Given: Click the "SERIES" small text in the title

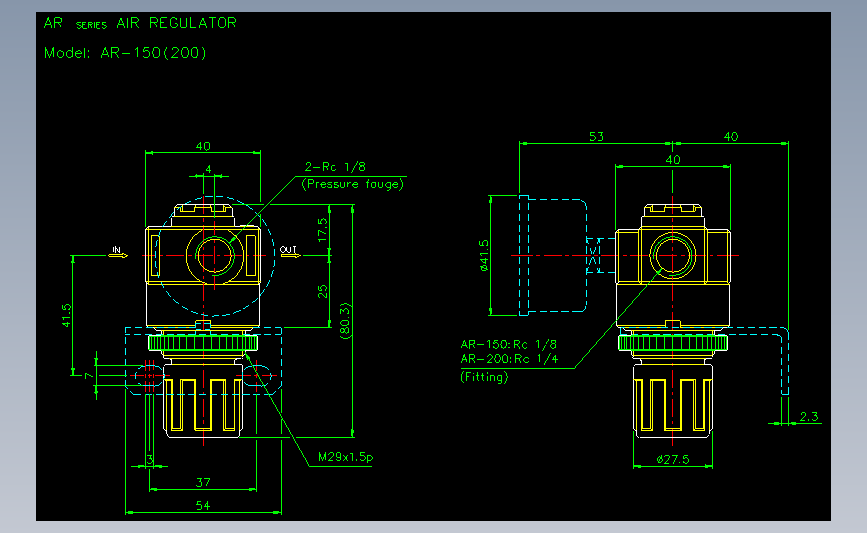Looking at the screenshot, I should pos(91,25).
